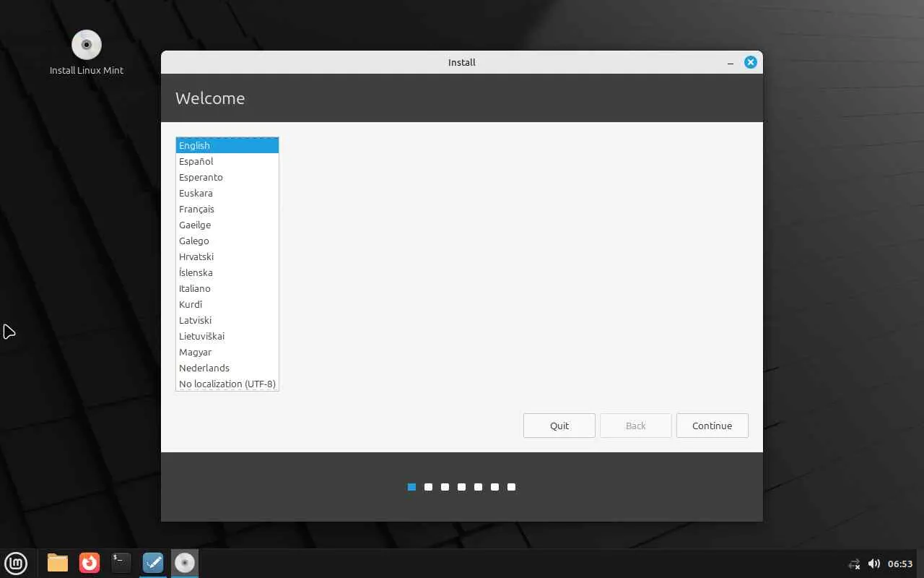The height and width of the screenshot is (578, 924).
Task: Pick Esperanto from the language list
Action: 227,177
